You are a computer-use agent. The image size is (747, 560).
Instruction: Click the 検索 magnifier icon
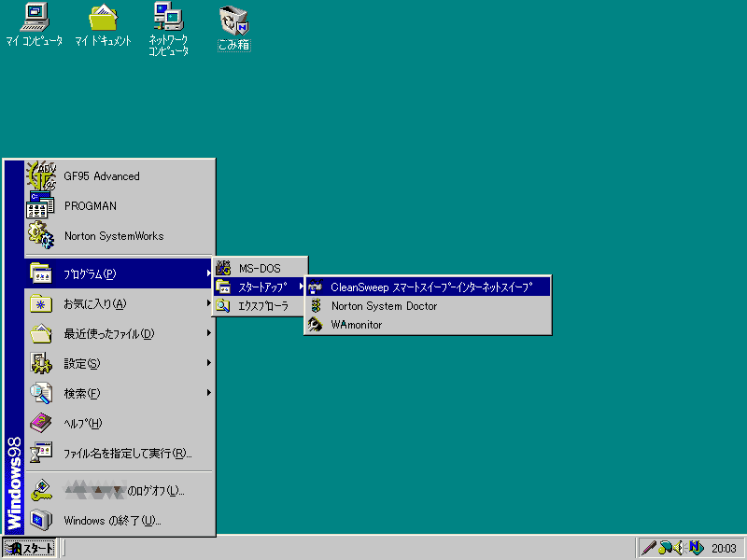pos(41,393)
